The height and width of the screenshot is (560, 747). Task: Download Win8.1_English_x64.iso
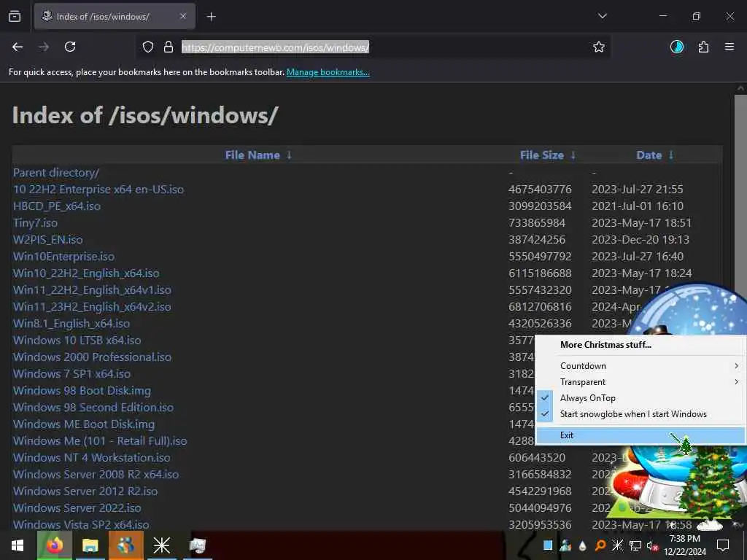point(71,323)
